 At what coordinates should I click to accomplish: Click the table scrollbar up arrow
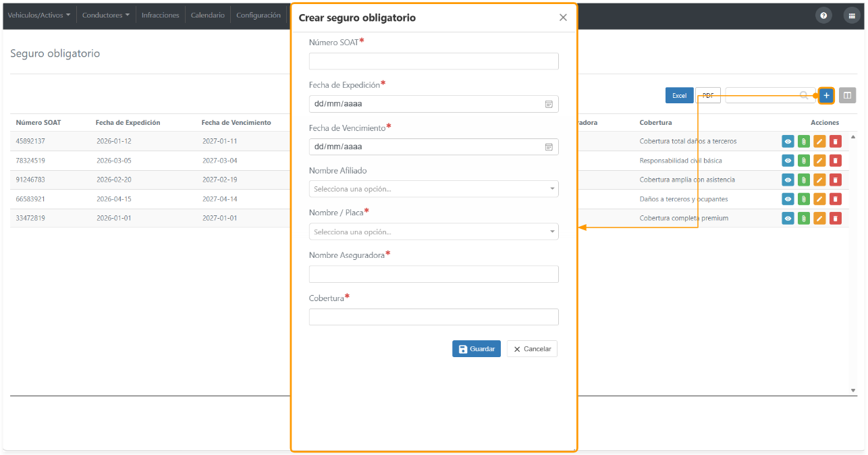click(x=852, y=137)
